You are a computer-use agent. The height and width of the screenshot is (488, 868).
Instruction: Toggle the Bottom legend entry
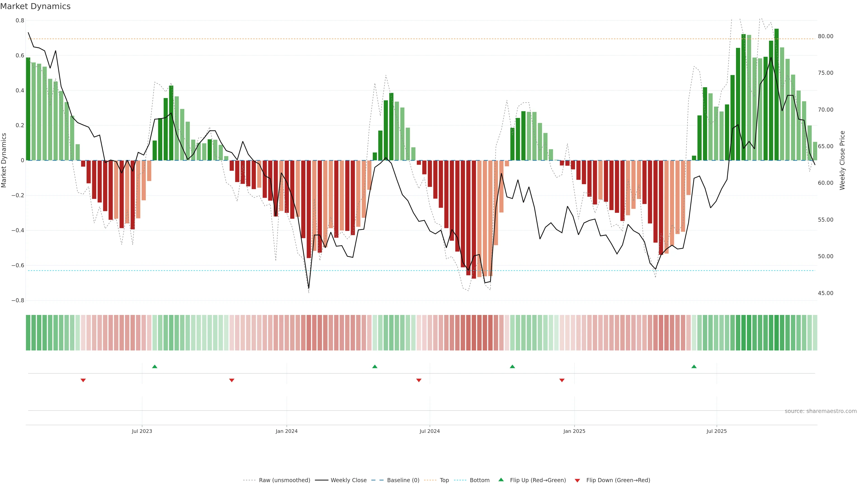pyautogui.click(x=479, y=480)
